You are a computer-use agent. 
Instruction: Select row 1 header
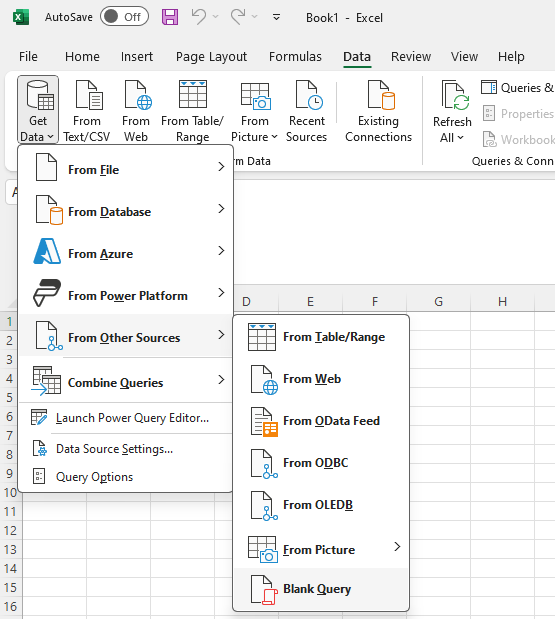9,322
